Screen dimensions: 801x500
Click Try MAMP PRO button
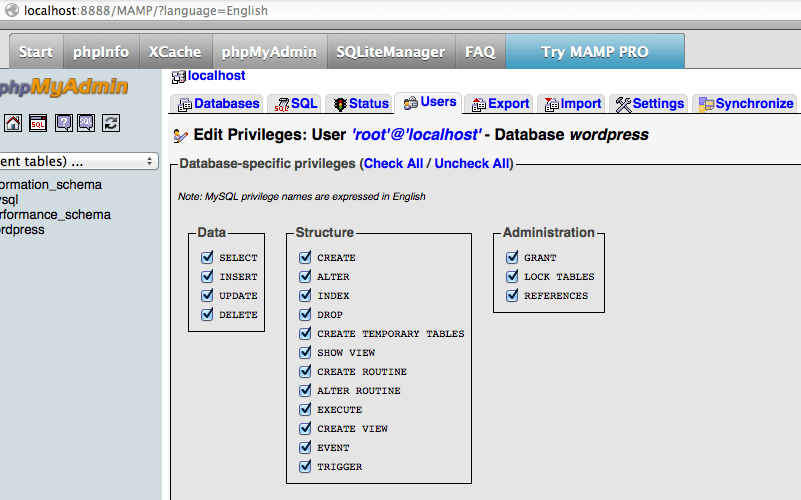(x=595, y=52)
